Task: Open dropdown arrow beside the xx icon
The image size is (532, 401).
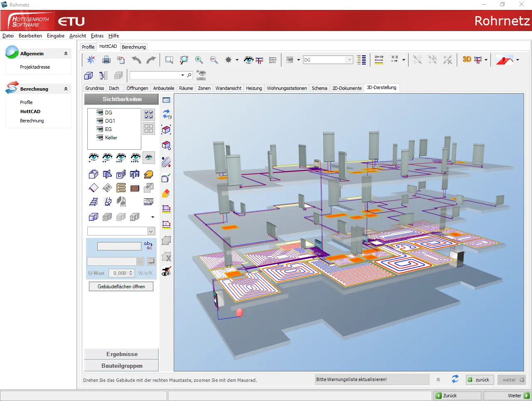Action: click(x=404, y=60)
